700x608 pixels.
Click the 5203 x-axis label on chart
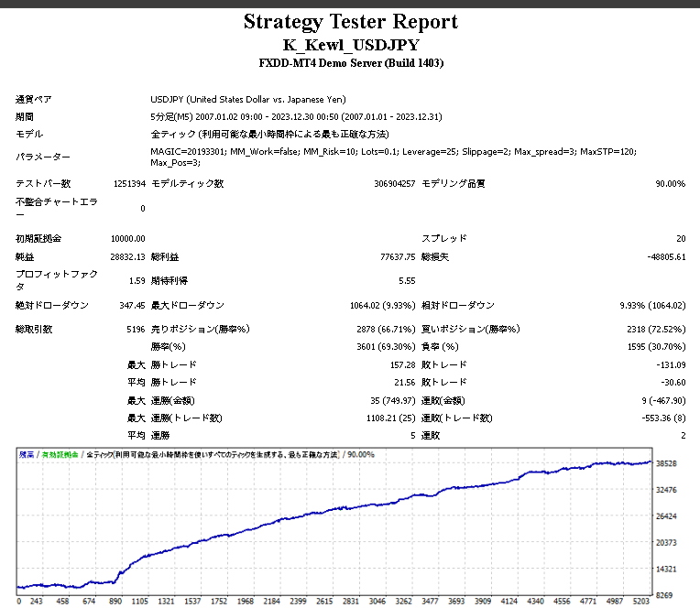pyautogui.click(x=641, y=602)
